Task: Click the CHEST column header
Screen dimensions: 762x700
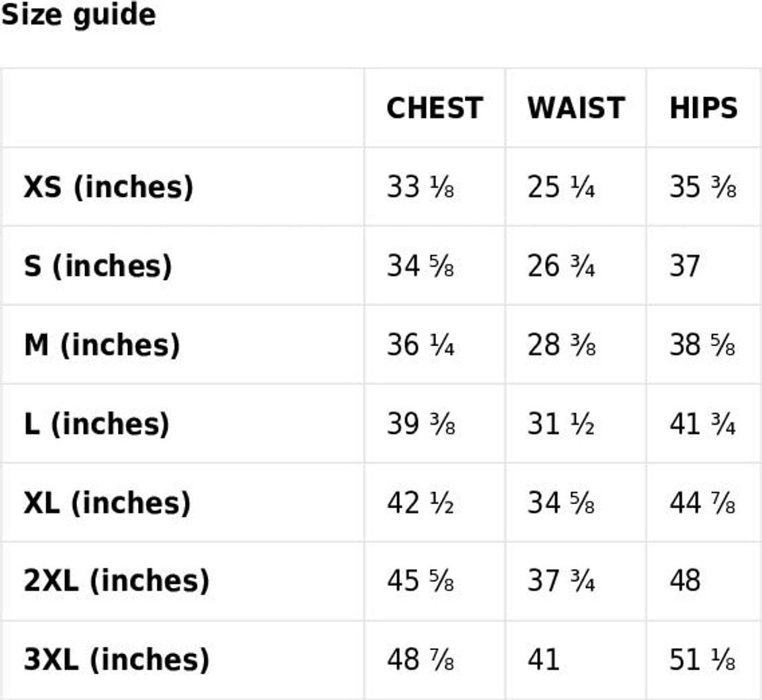Action: [434, 108]
